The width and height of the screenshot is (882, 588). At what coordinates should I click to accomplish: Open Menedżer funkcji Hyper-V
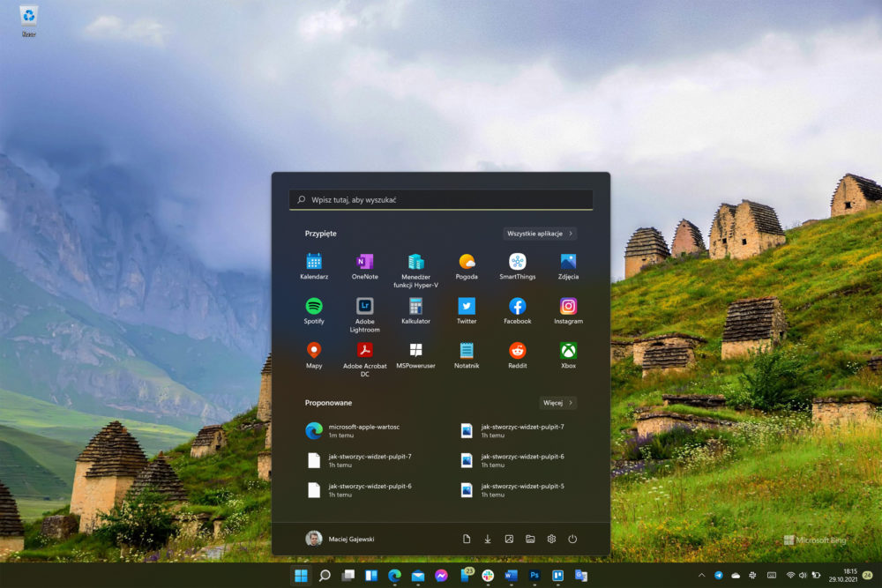pyautogui.click(x=415, y=271)
